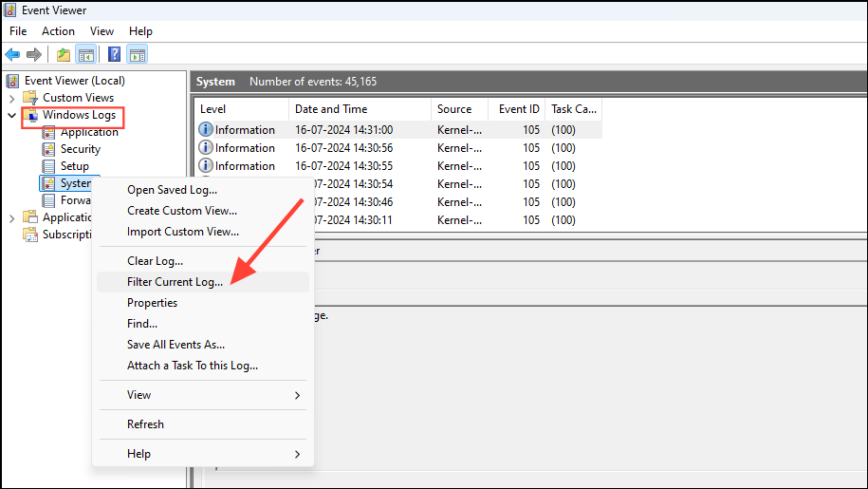Click the Application log icon
This screenshot has width=868, height=489.
[x=48, y=132]
